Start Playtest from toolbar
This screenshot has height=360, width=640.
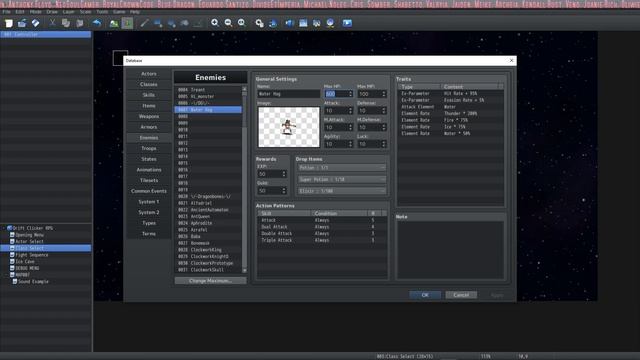[347, 23]
